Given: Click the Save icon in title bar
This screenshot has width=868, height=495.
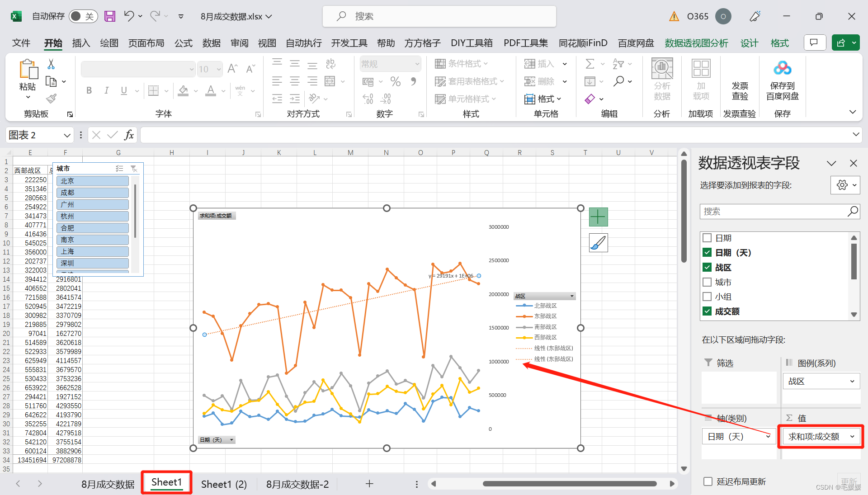Looking at the screenshot, I should click(x=110, y=16).
